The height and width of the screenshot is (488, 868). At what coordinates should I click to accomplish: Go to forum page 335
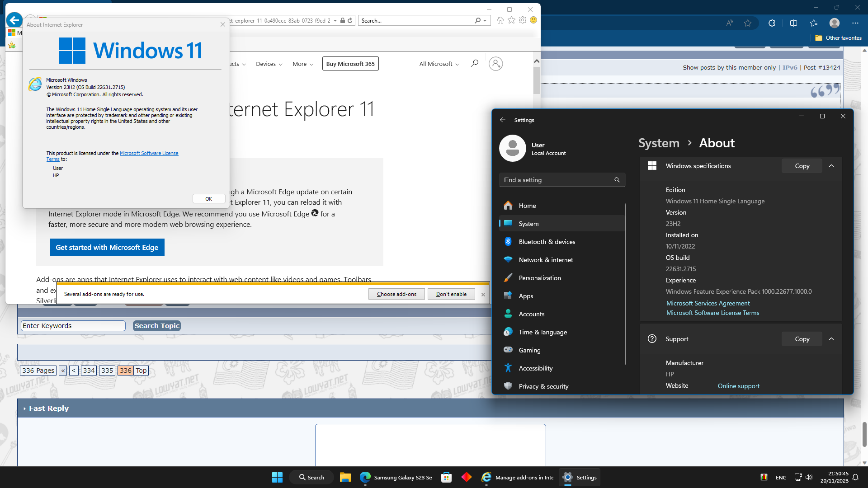(107, 371)
